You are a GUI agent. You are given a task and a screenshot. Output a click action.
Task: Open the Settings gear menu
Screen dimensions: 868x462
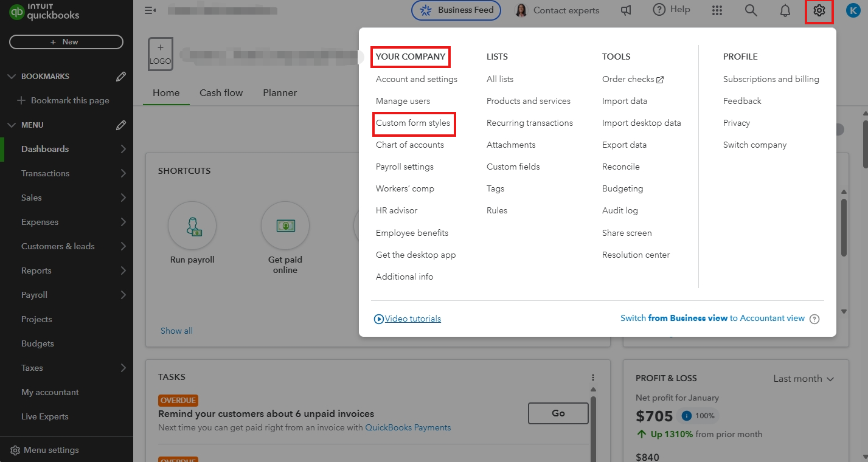tap(819, 10)
